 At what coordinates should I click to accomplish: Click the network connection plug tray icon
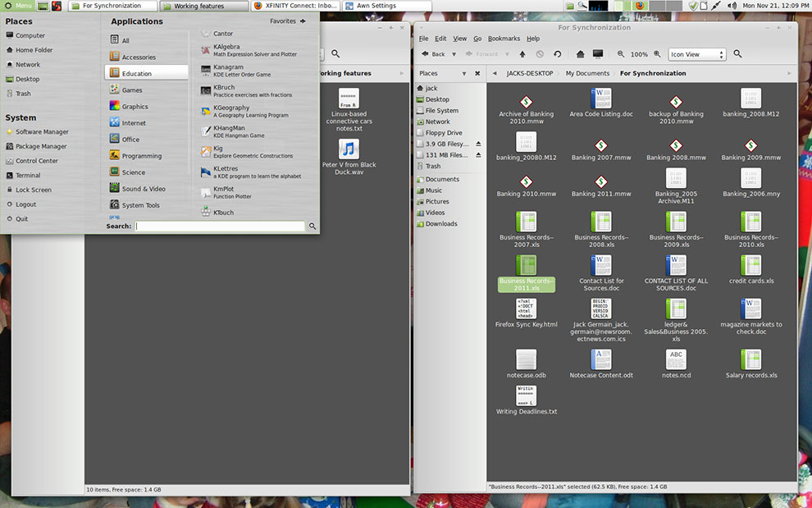coord(716,6)
